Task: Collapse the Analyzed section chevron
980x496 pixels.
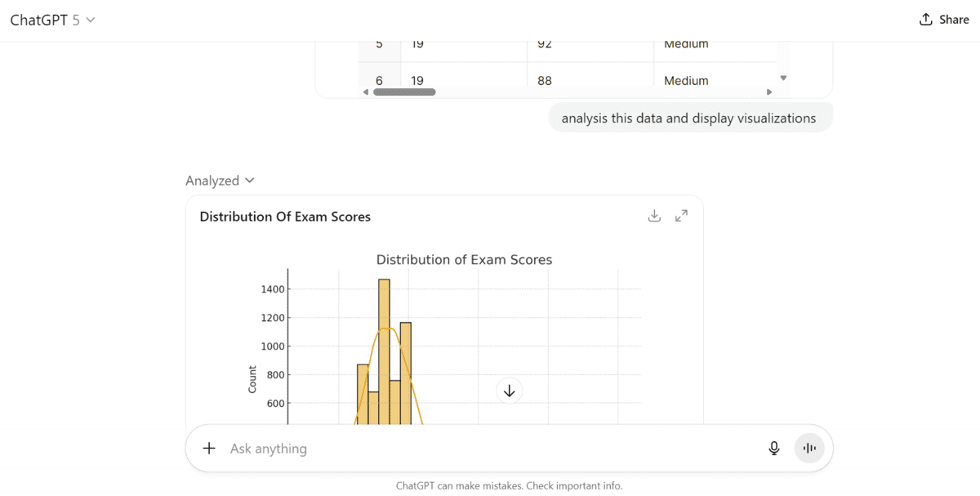Action: (250, 180)
